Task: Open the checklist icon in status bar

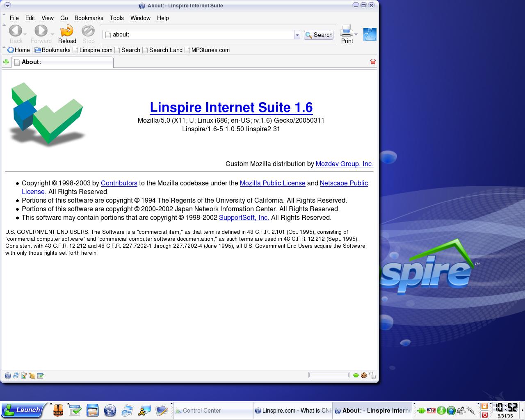Action: point(41,375)
